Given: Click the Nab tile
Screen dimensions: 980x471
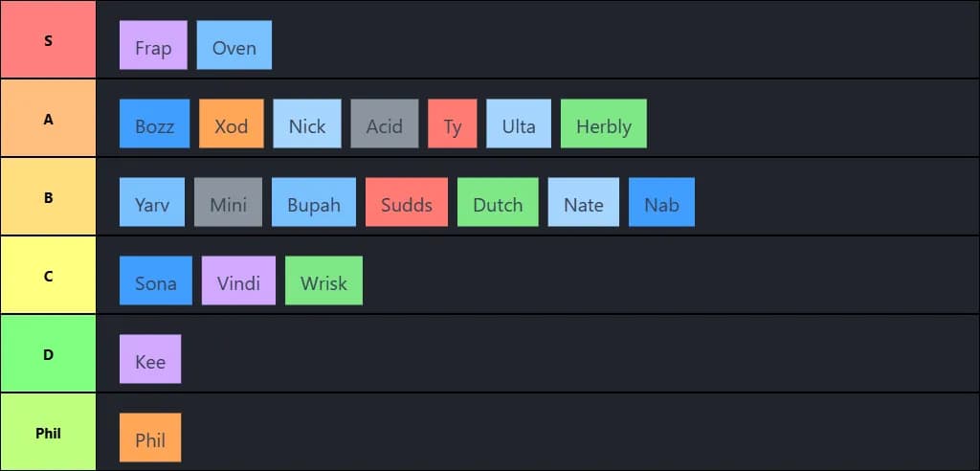Looking at the screenshot, I should pyautogui.click(x=661, y=203).
